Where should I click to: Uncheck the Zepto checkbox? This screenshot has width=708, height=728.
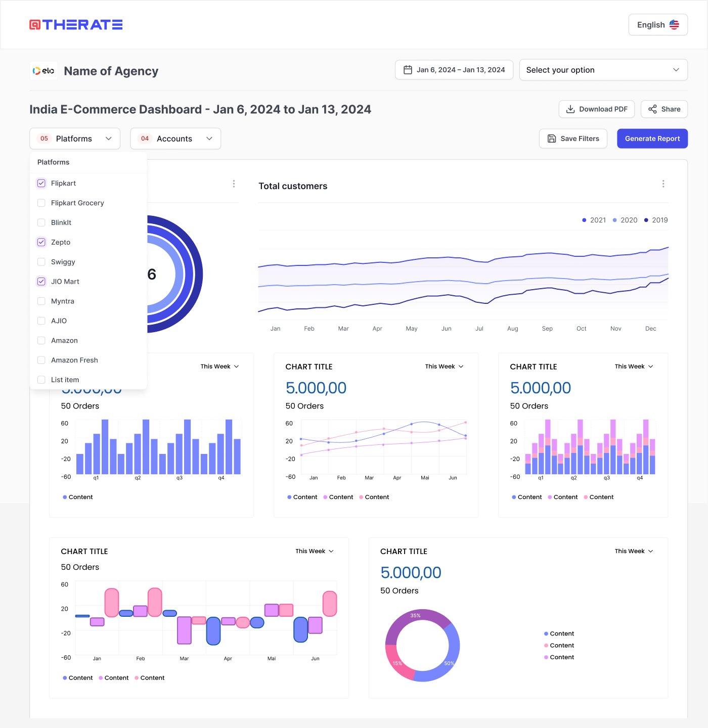click(x=41, y=242)
